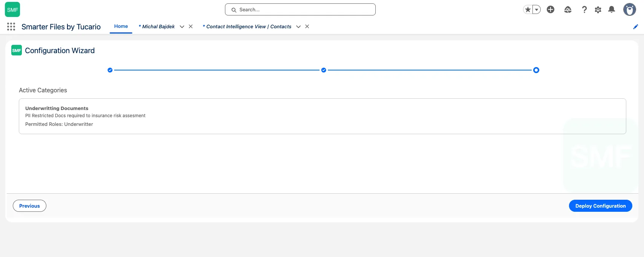Focus the global Search field
The image size is (644, 257).
click(300, 9)
